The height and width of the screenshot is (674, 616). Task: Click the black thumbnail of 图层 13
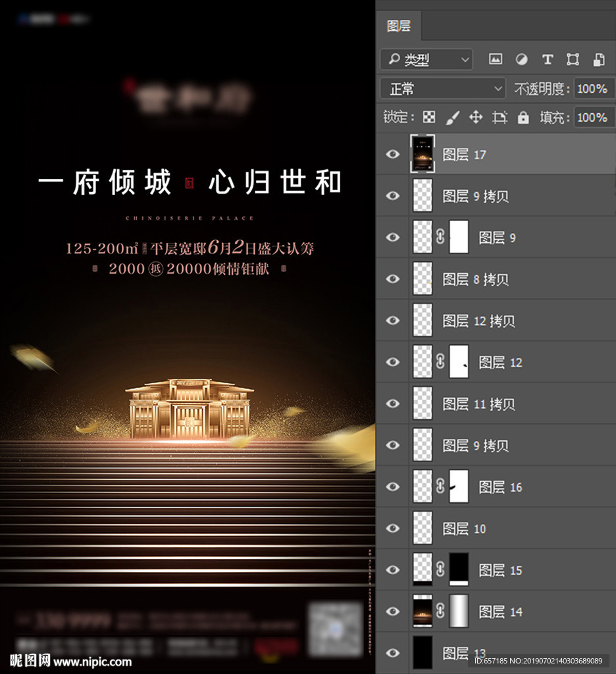423,652
